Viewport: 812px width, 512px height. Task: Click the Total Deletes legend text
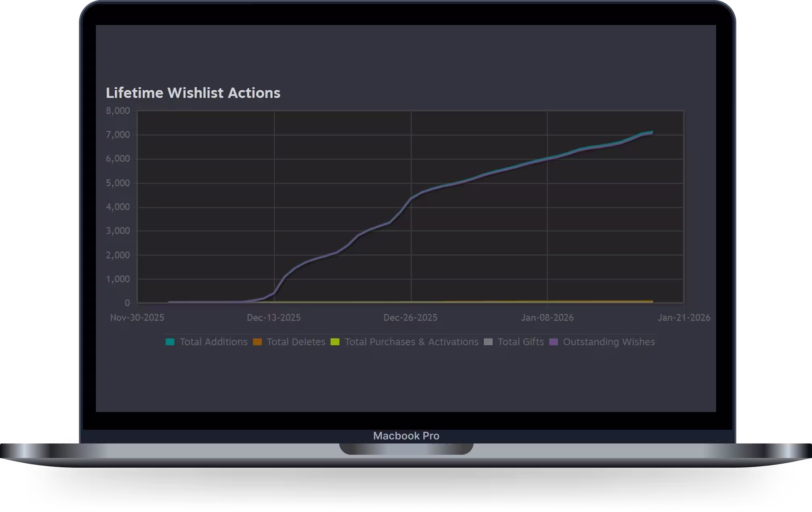coord(296,342)
